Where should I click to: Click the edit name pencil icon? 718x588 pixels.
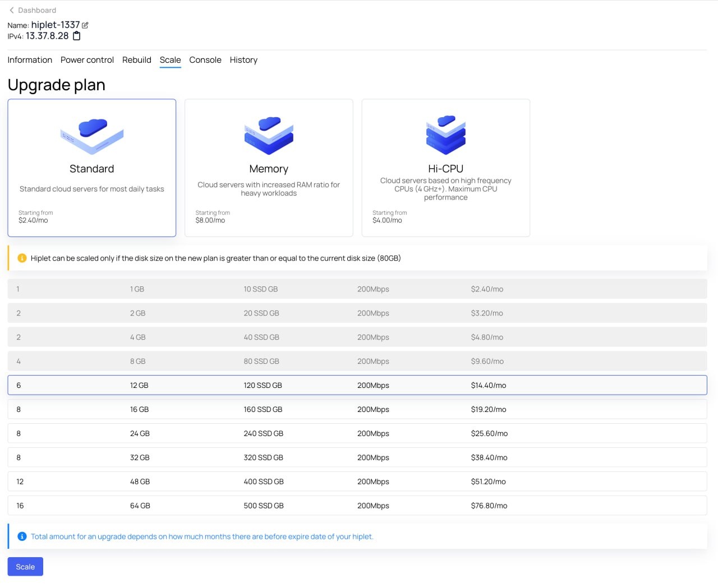tap(85, 25)
